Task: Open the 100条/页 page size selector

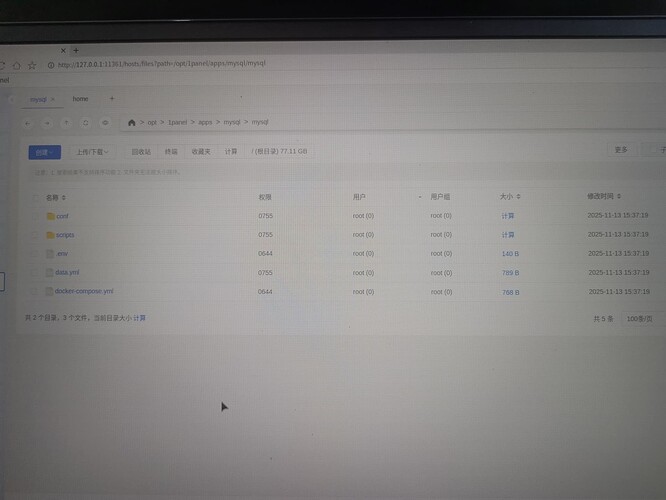Action: [x=639, y=318]
